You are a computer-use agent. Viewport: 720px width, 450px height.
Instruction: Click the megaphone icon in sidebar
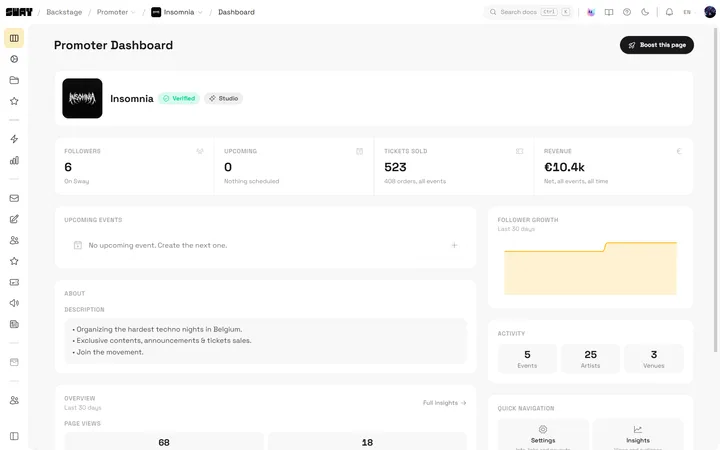click(x=14, y=303)
